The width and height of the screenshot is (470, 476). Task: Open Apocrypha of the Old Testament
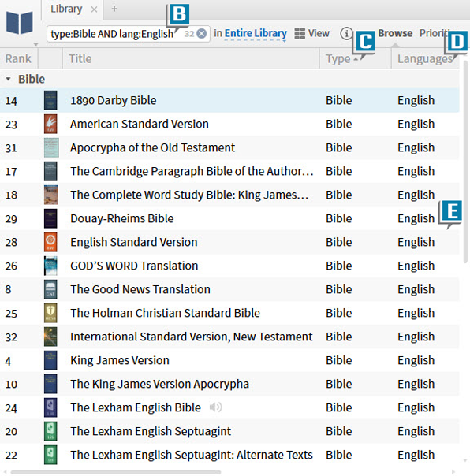point(152,147)
